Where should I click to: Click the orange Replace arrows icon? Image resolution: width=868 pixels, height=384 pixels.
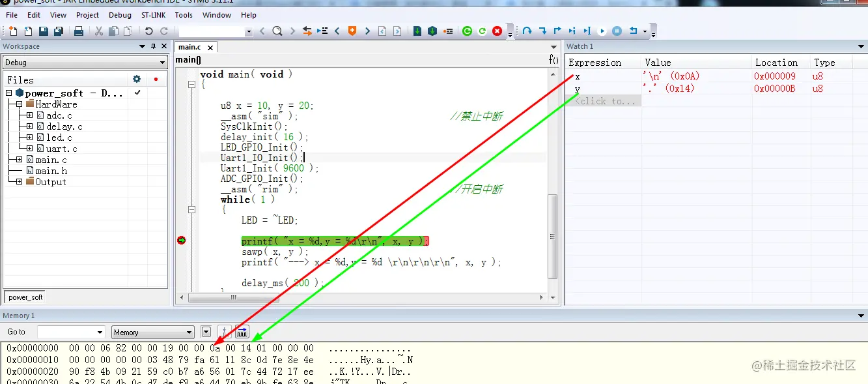click(x=307, y=31)
